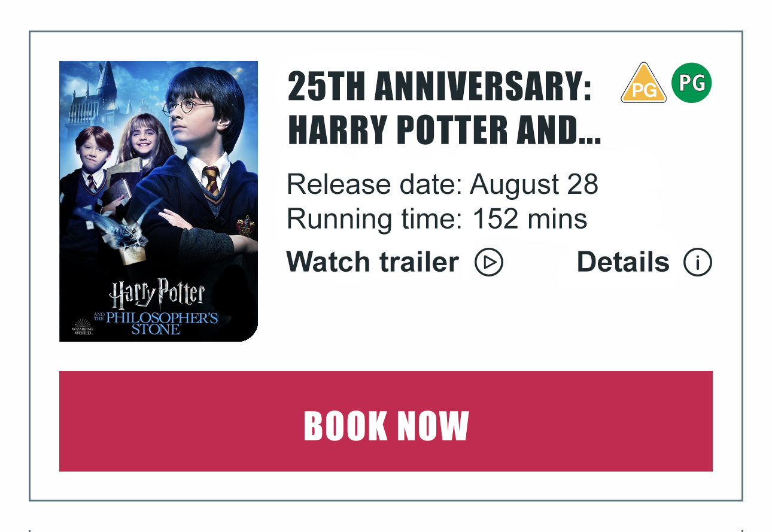
Task: Click Ron's face on the poster
Action: [92, 151]
